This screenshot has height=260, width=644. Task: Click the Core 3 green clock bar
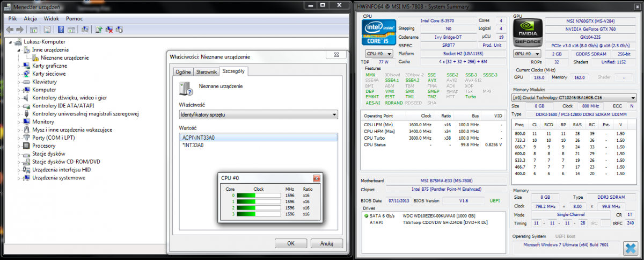[x=259, y=214]
